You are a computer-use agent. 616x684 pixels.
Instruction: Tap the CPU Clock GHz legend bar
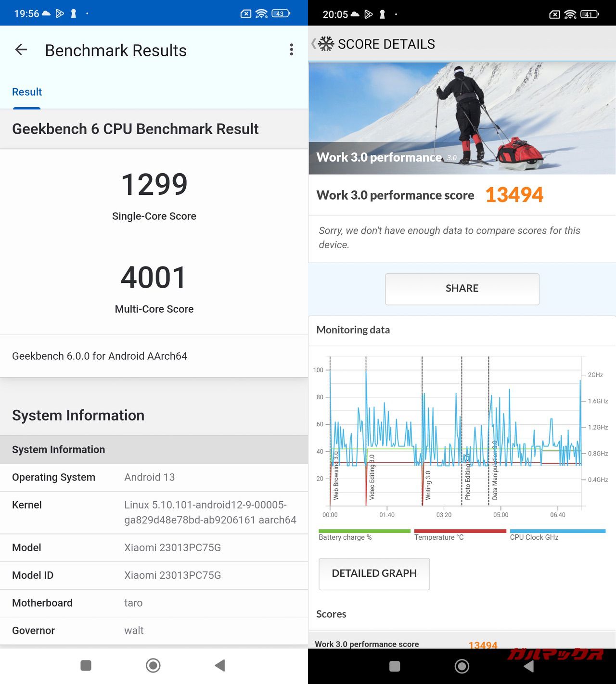coord(557,532)
